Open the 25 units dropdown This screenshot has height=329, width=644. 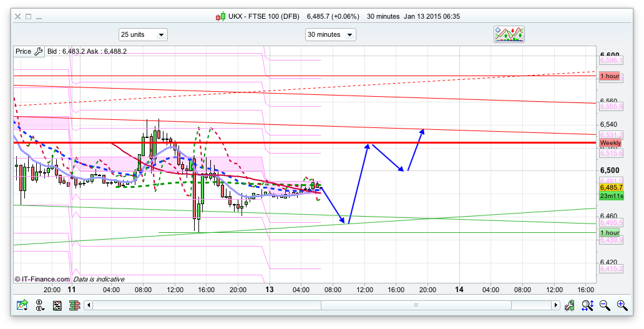(143, 34)
